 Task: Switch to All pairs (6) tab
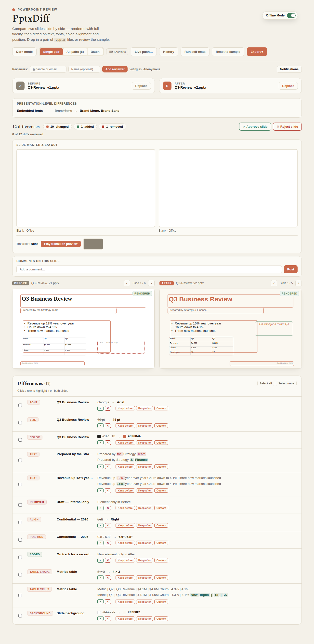75,52
